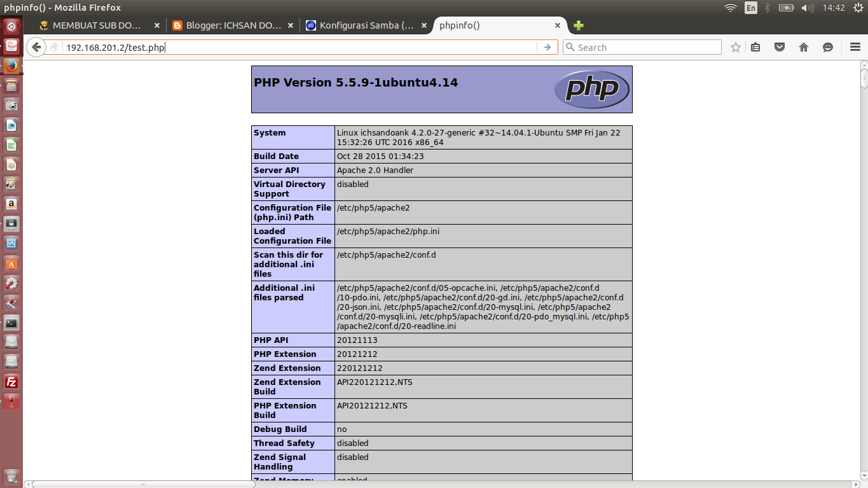868x488 pixels.
Task: Open the Trash in the launcher
Action: click(x=11, y=476)
